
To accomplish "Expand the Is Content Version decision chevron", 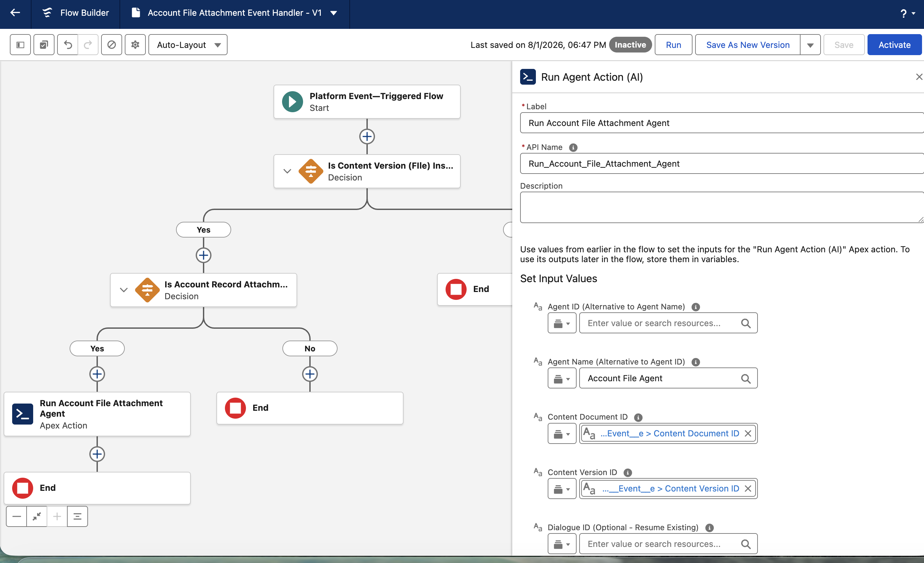I will [x=287, y=171].
